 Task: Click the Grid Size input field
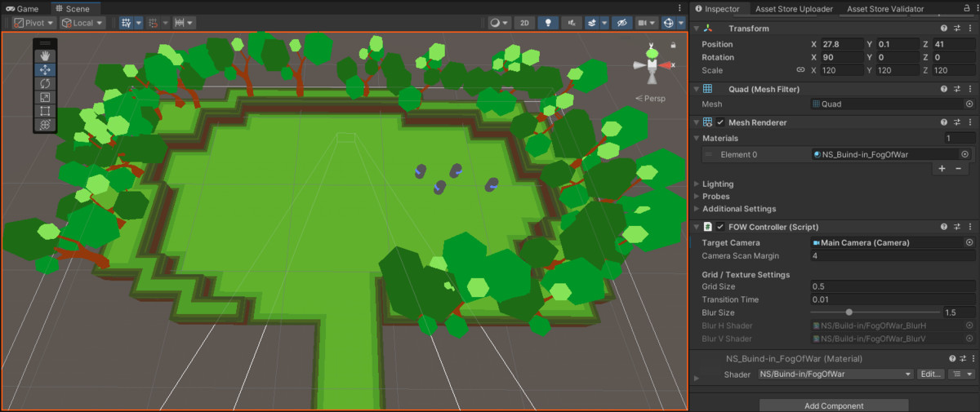coord(893,286)
